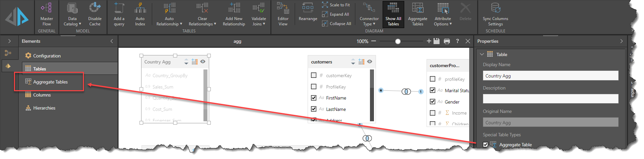Expand the collapsed left sidebar arrow
Image resolution: width=644 pixels, height=159 pixels.
click(x=9, y=41)
